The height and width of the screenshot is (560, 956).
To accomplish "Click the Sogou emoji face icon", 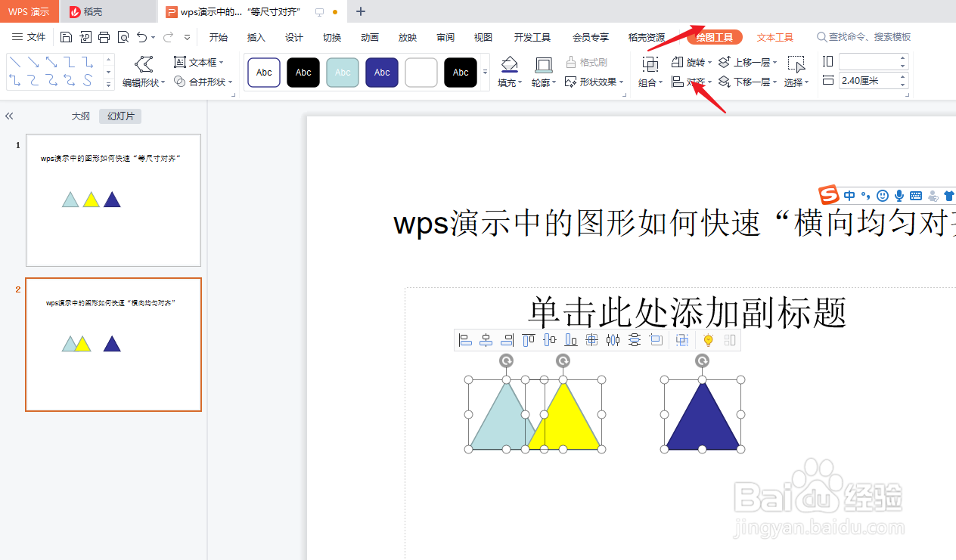I will (882, 196).
